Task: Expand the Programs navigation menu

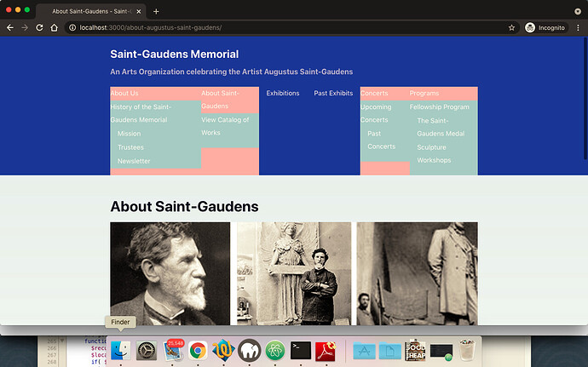Action: coord(424,93)
